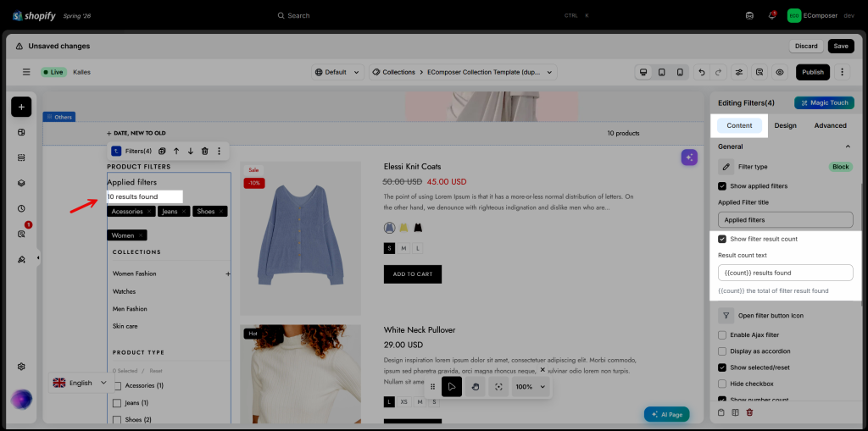The height and width of the screenshot is (431, 868).
Task: Open page settings sliders icon
Action: point(739,72)
